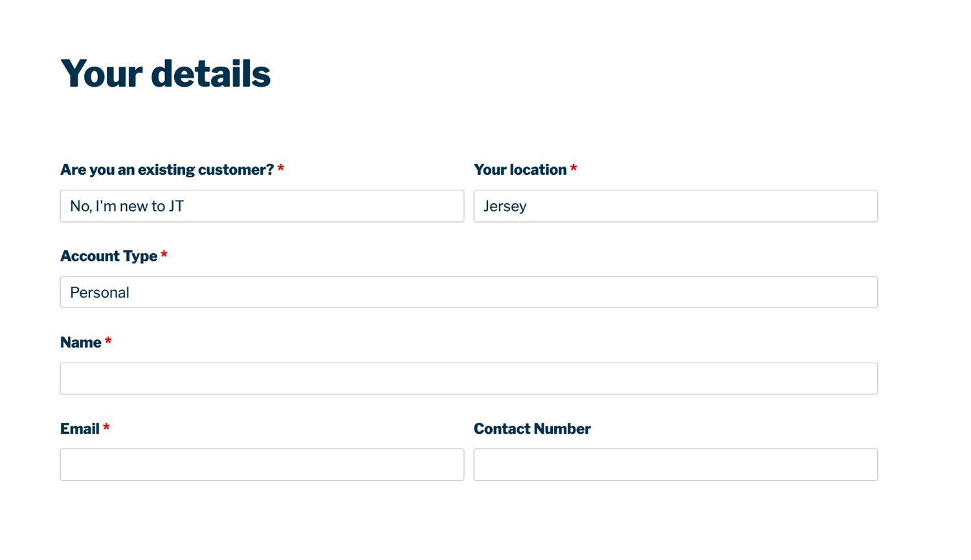Open the existing customer dropdown
Viewport: 971px width, 560px height.
pyautogui.click(x=262, y=206)
